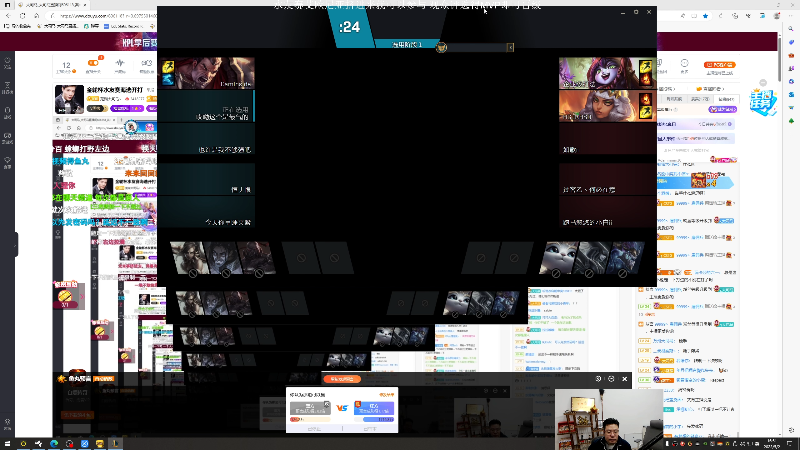Click the orange button on the floating prediction bar
800x450 pixels.
coord(342,379)
